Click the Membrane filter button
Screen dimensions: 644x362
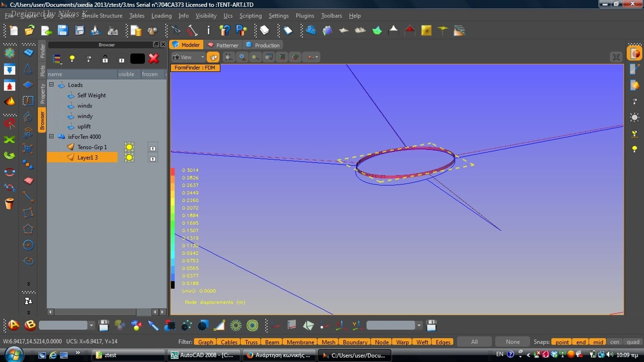(300, 342)
